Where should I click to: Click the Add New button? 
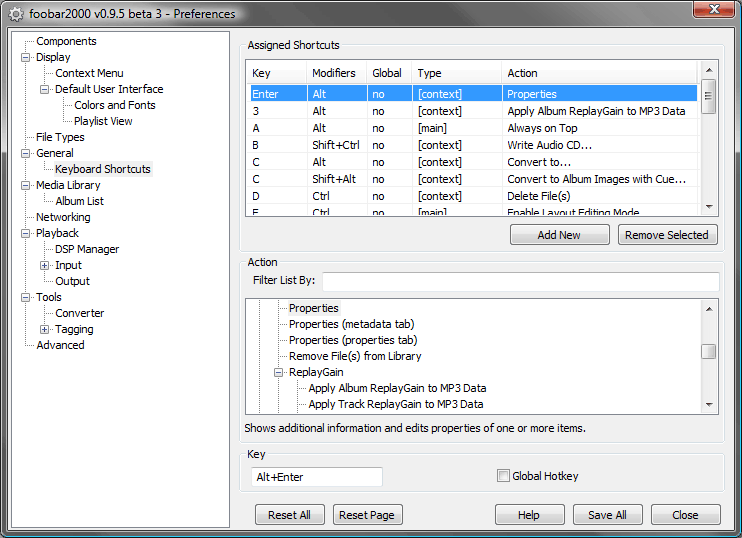559,235
